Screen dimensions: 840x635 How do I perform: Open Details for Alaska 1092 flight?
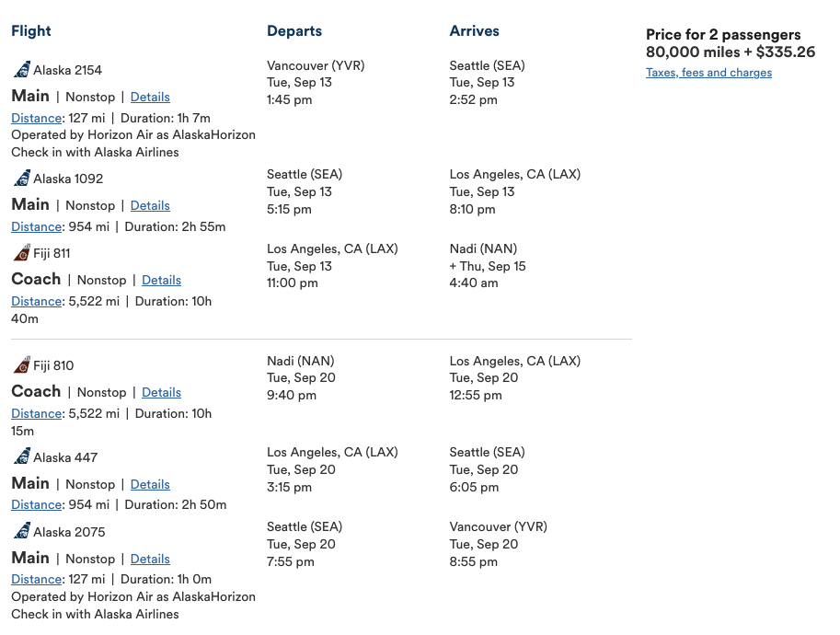(150, 205)
